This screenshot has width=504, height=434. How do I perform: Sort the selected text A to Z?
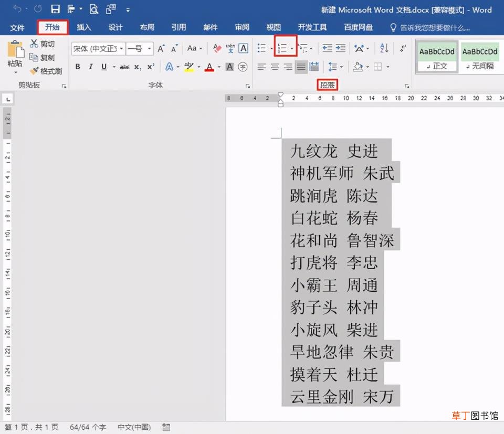coord(384,48)
